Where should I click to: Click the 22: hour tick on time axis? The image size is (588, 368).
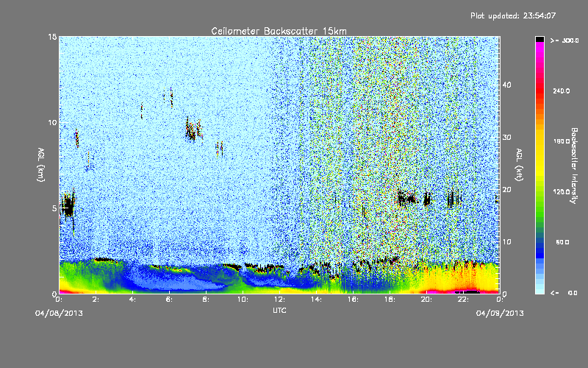[x=463, y=300]
